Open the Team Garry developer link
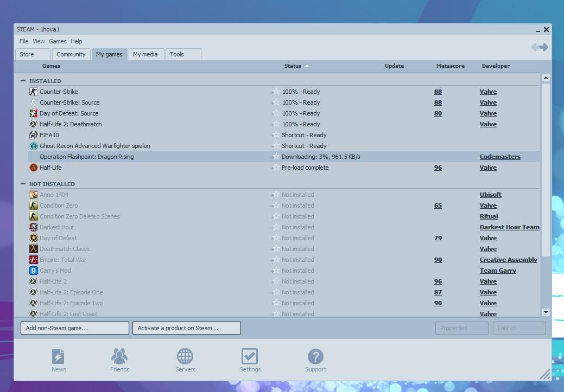The width and height of the screenshot is (564, 392). pyautogui.click(x=498, y=271)
